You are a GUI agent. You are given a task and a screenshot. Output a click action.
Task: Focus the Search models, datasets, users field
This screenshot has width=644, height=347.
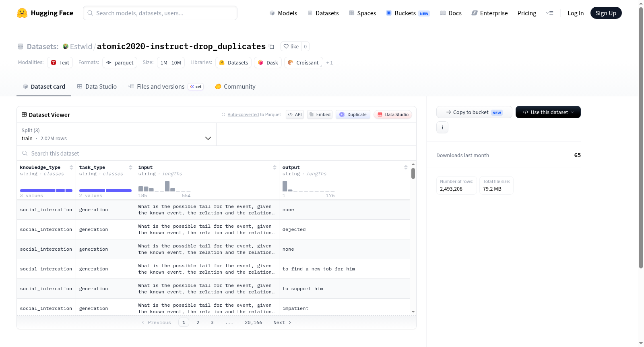pyautogui.click(x=160, y=13)
